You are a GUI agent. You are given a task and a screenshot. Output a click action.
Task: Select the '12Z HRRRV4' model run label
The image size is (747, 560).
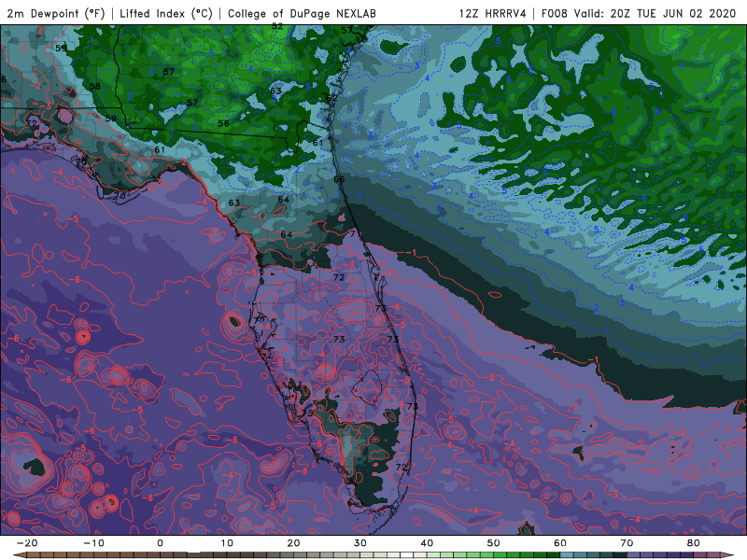[x=493, y=13]
